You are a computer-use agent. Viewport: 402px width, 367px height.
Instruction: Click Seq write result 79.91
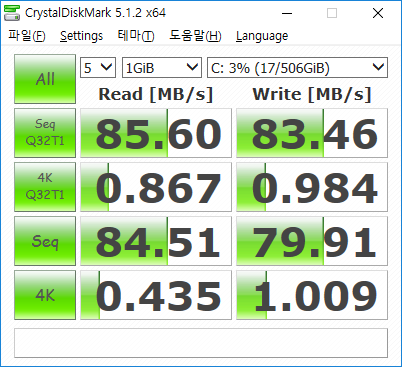tap(312, 241)
